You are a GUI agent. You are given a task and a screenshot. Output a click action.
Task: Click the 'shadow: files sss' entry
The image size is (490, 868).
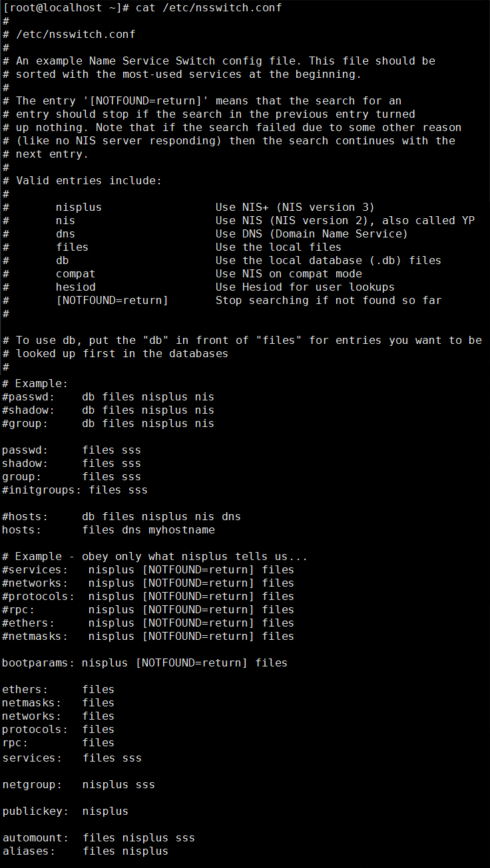(72, 464)
